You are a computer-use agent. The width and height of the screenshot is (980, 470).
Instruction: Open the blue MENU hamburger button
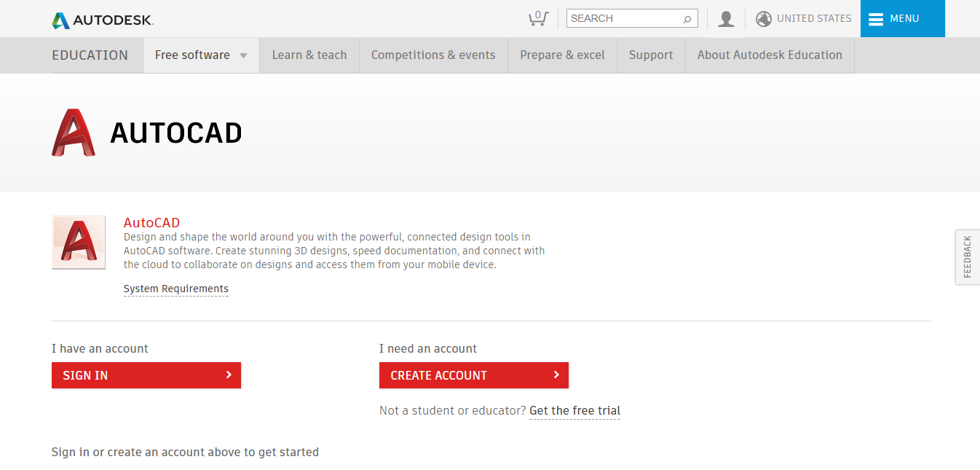[x=902, y=19]
